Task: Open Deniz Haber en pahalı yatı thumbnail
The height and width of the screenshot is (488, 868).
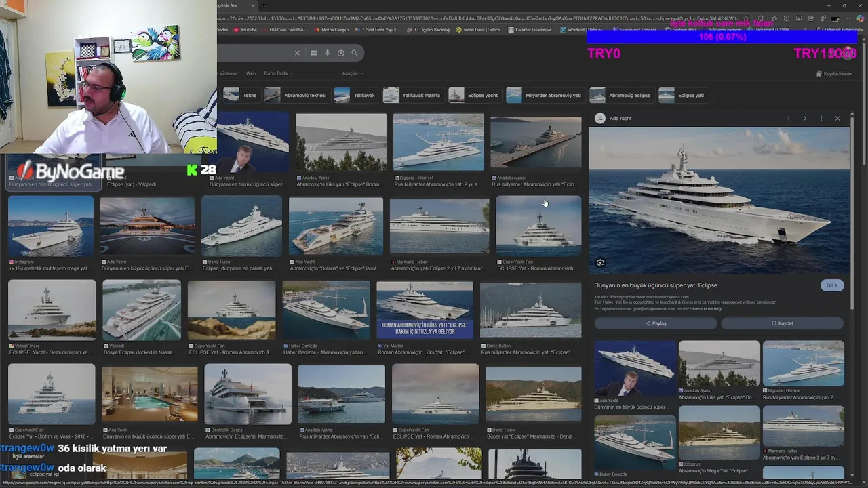Action: coord(241,226)
